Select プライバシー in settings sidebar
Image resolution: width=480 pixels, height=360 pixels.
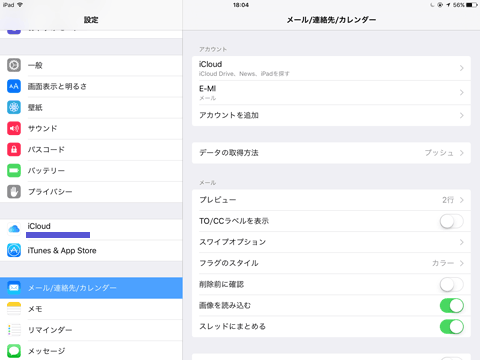coord(91,192)
